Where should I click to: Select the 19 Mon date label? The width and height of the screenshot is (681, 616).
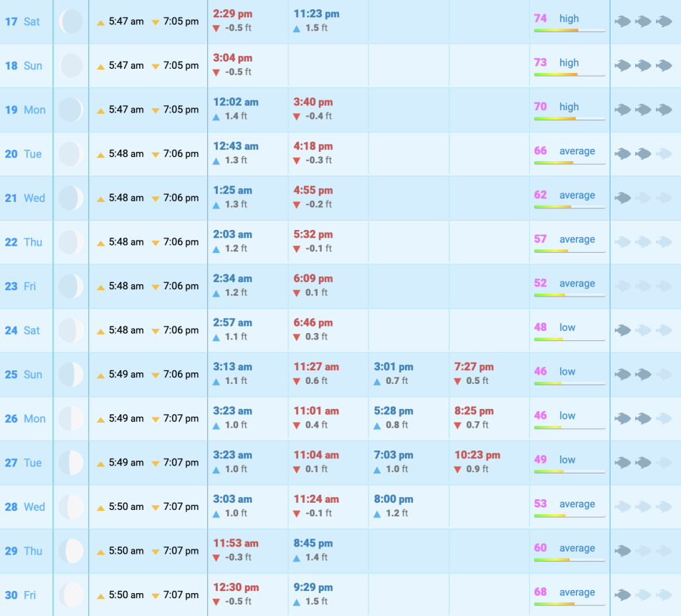25,110
